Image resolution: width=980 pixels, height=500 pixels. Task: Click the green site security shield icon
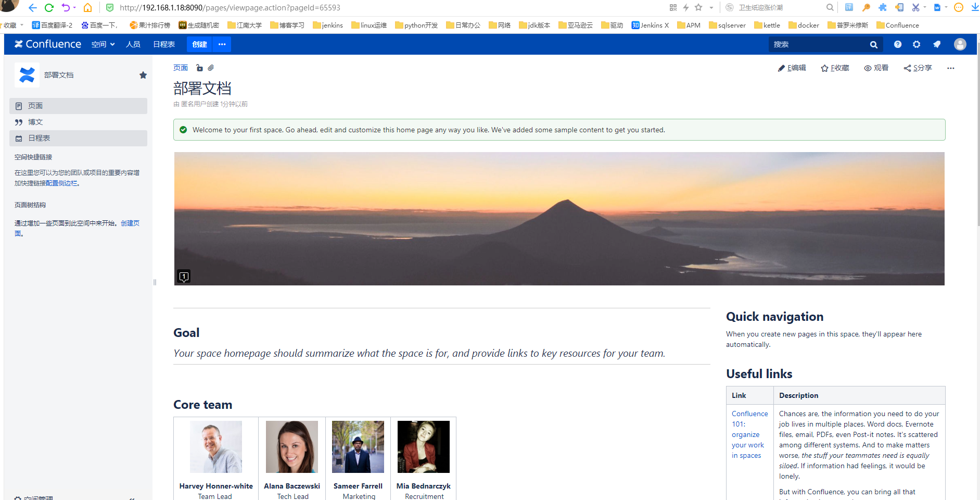(x=110, y=8)
